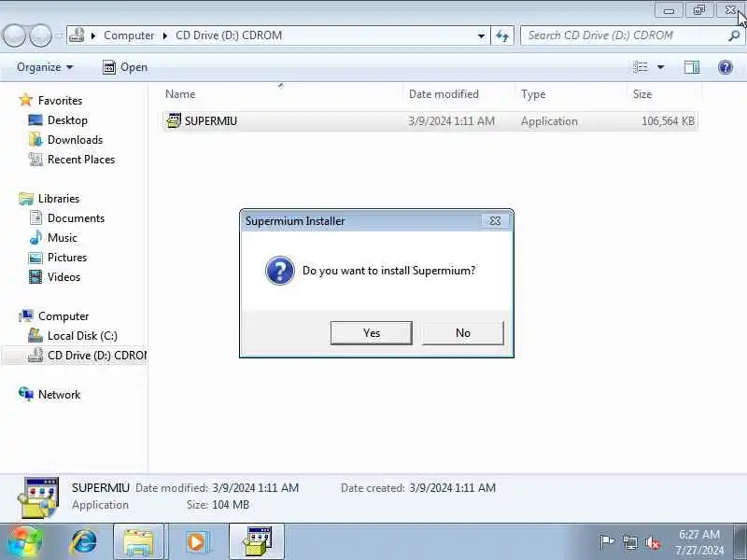Click the Forward navigation button
747x560 pixels.
coord(40,35)
